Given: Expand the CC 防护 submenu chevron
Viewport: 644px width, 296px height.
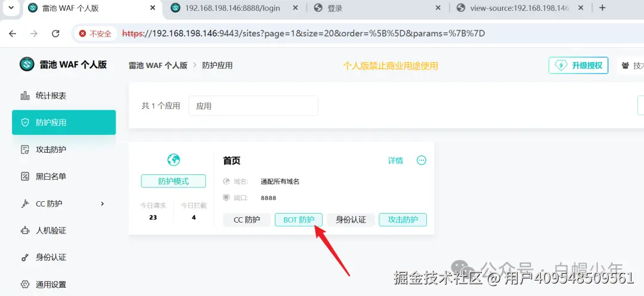Looking at the screenshot, I should coord(103,203).
